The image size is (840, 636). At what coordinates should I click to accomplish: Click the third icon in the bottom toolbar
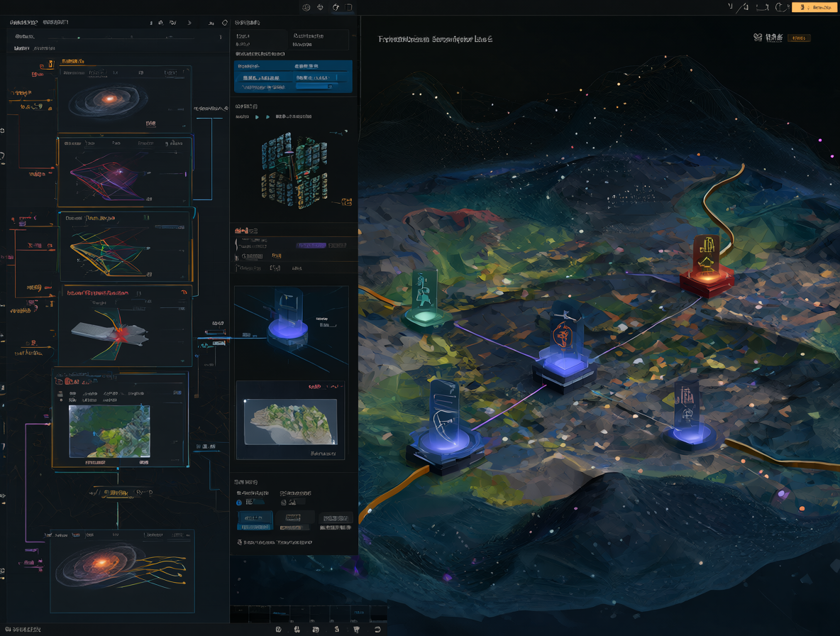pyautogui.click(x=316, y=630)
